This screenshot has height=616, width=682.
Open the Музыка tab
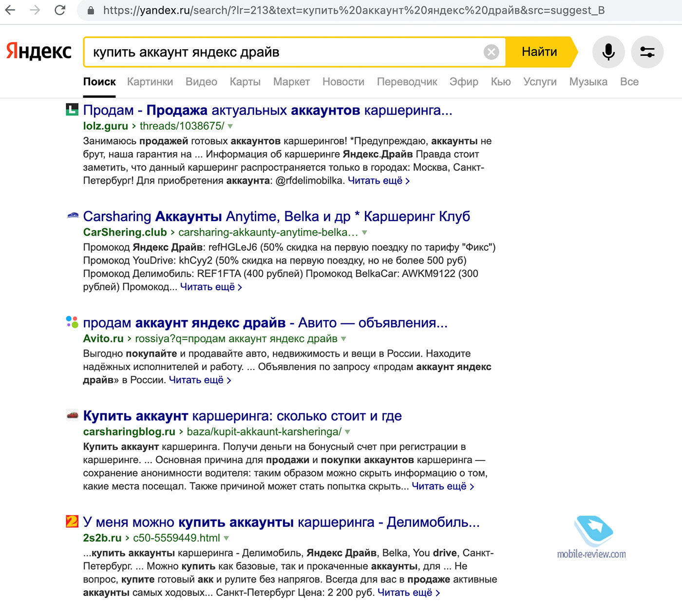[588, 82]
